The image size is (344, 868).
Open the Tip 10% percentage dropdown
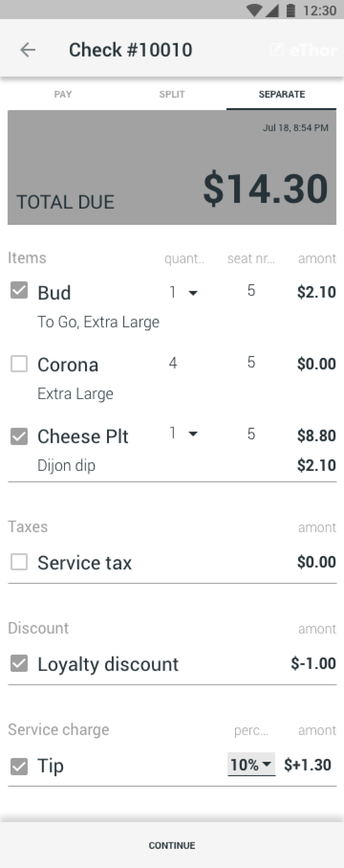[251, 764]
